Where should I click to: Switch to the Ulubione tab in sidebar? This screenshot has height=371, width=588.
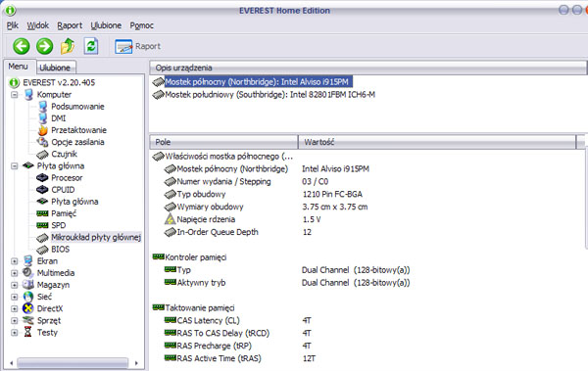(55, 68)
